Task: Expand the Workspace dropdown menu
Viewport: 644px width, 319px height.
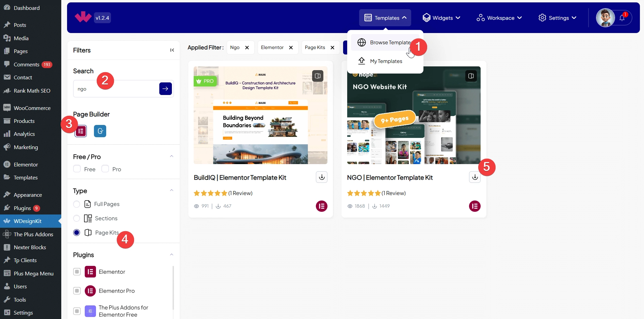Action: pyautogui.click(x=499, y=18)
